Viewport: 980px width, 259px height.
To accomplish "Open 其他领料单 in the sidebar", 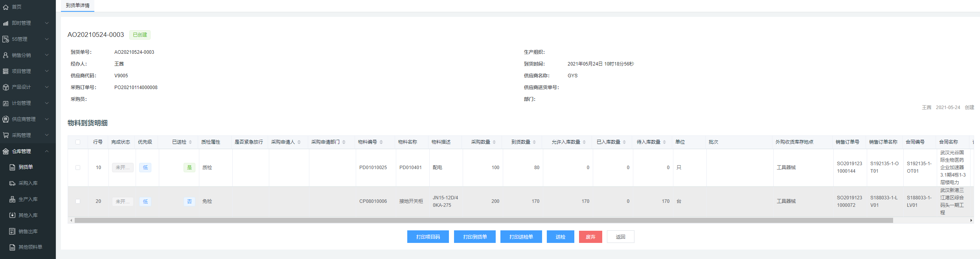I will tap(30, 247).
